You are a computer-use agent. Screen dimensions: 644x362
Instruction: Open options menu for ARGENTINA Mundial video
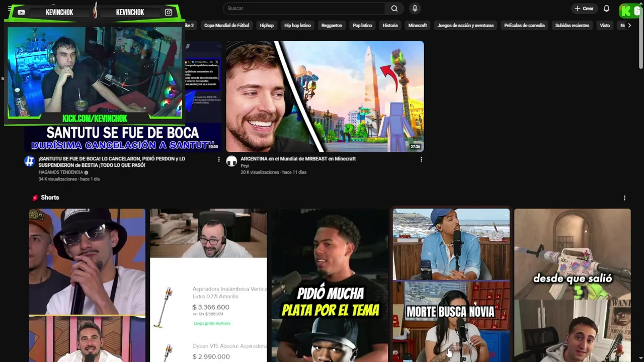tap(421, 159)
